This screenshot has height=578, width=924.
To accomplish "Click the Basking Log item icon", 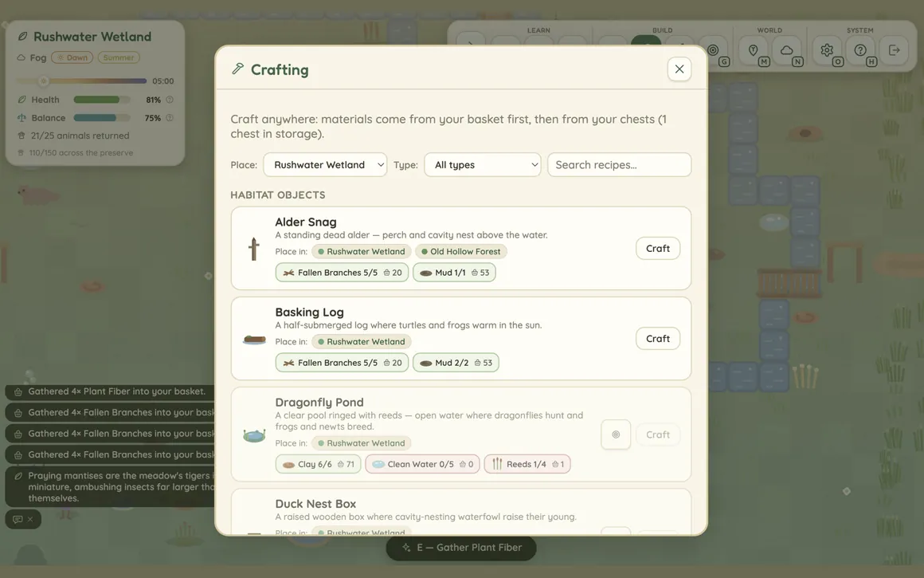I will tap(254, 339).
